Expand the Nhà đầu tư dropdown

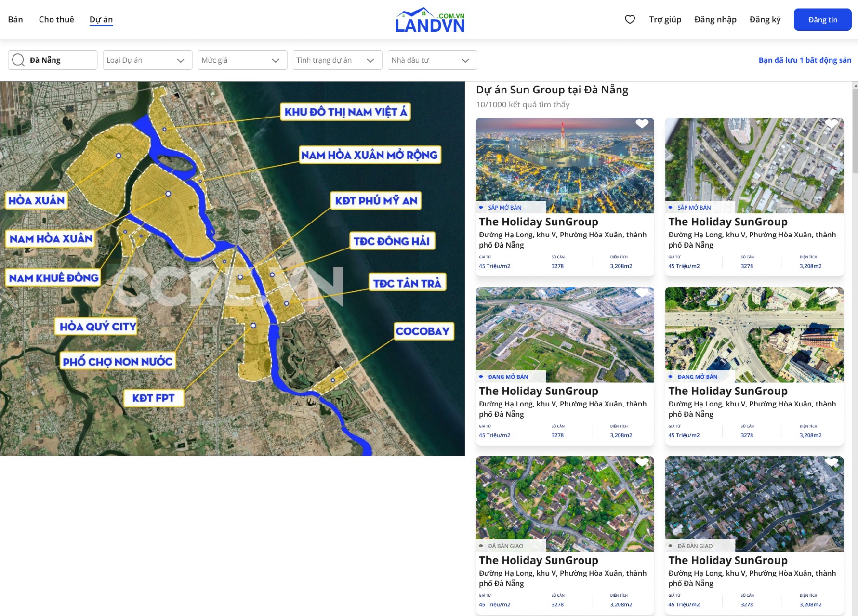432,60
